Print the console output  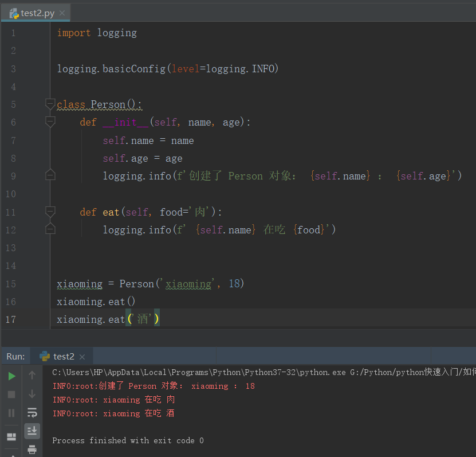click(32, 450)
